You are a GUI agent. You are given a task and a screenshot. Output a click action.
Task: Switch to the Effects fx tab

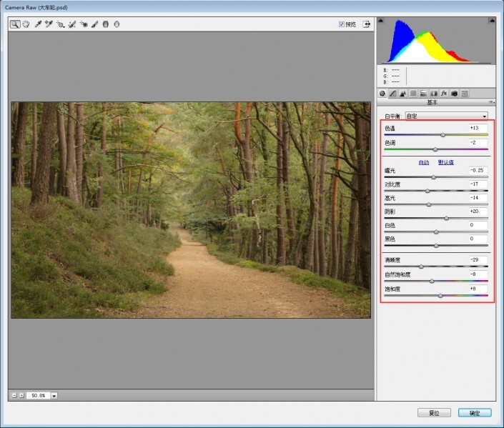click(443, 93)
